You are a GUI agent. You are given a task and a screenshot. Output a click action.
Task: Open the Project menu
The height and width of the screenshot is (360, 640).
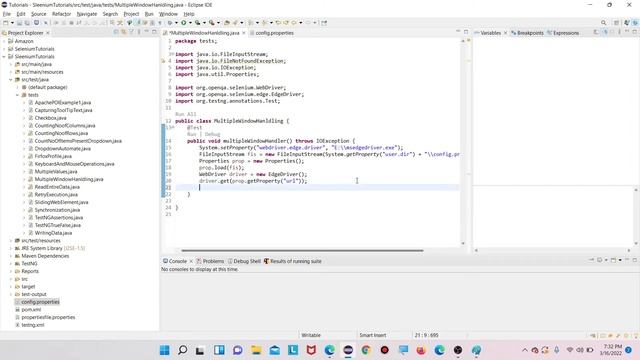(x=131, y=14)
